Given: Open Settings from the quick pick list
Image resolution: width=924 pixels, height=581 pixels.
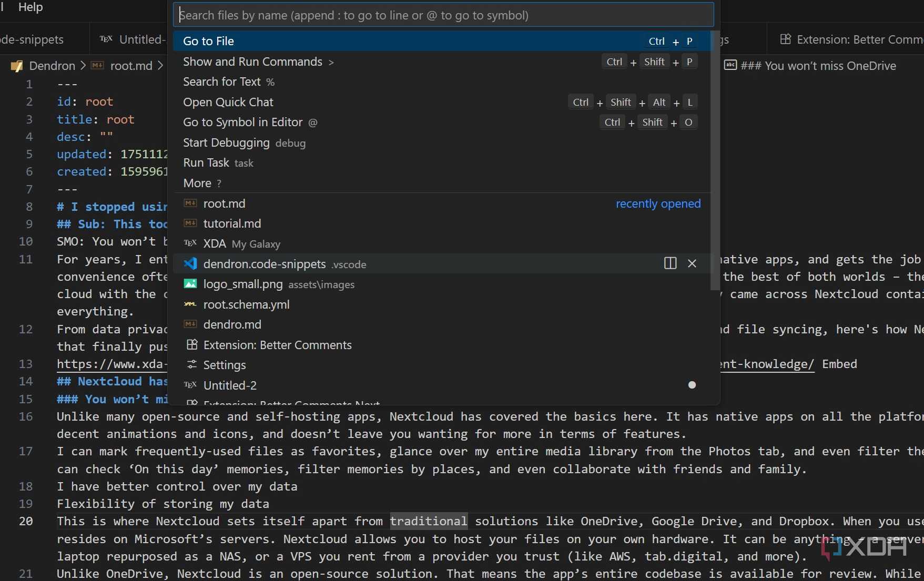Looking at the screenshot, I should click(x=442, y=365).
